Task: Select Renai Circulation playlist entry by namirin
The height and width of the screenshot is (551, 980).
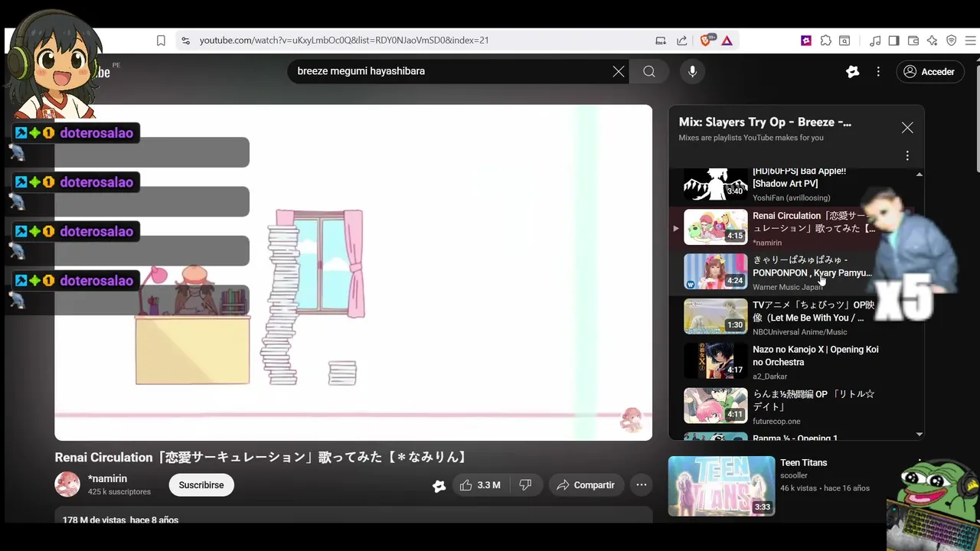Action: [x=792, y=227]
